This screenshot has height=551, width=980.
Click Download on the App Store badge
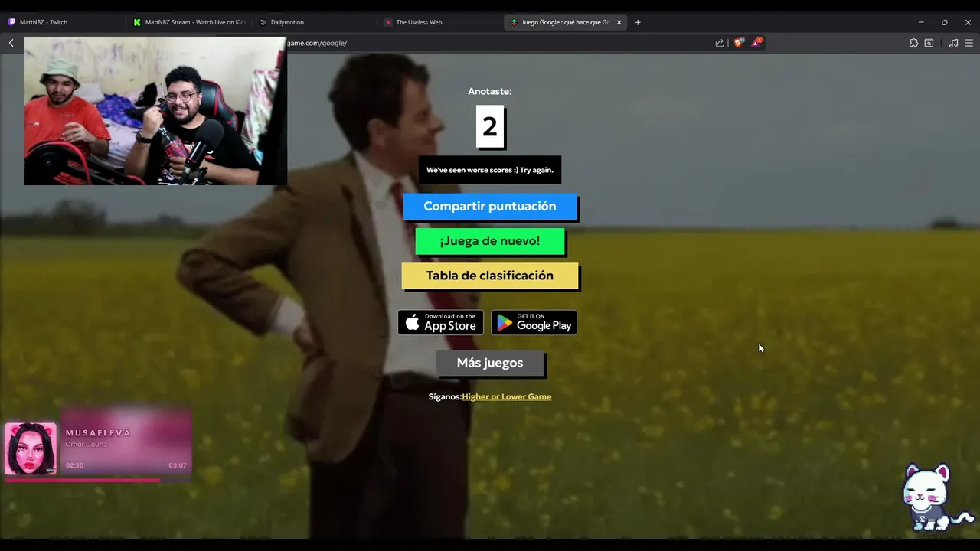point(440,322)
